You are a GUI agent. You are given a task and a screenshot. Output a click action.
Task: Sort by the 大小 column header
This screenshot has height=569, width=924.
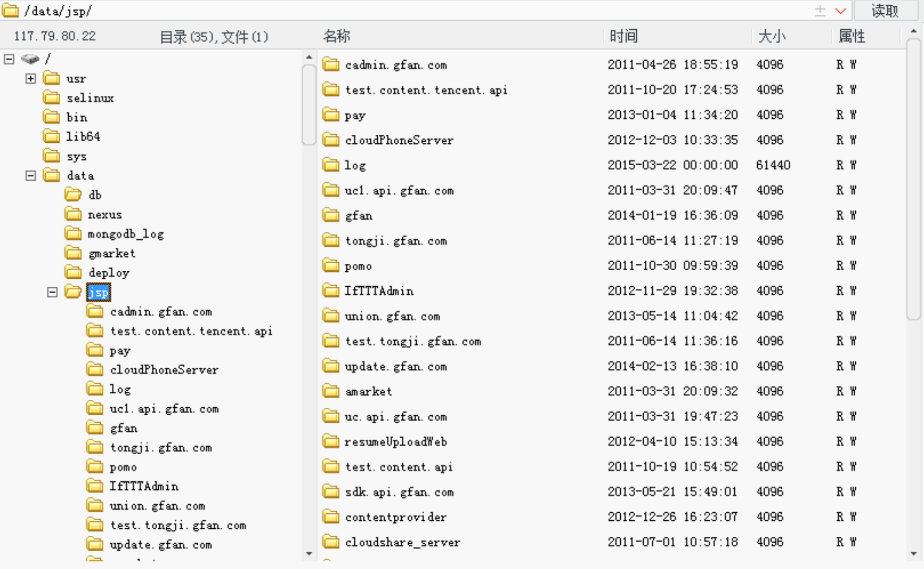pos(772,36)
